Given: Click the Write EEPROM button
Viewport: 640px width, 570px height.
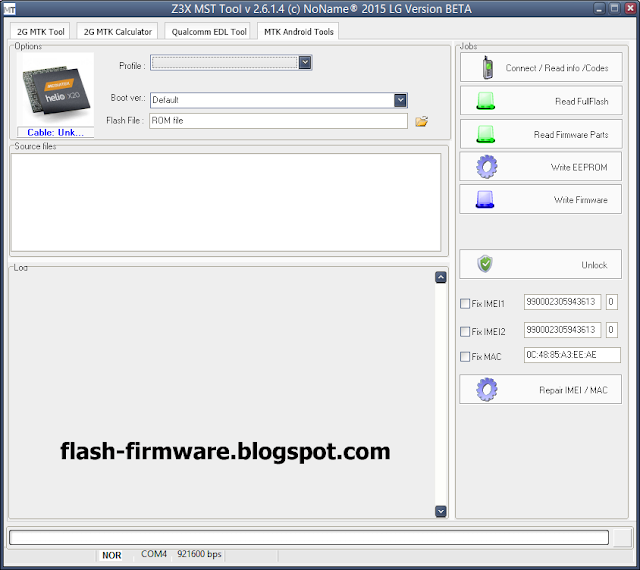Looking at the screenshot, I should pyautogui.click(x=540, y=167).
